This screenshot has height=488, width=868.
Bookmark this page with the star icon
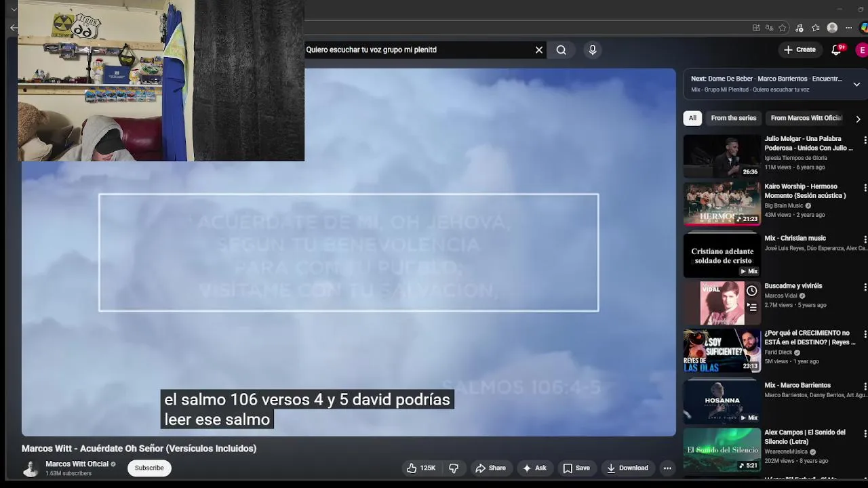click(x=782, y=28)
